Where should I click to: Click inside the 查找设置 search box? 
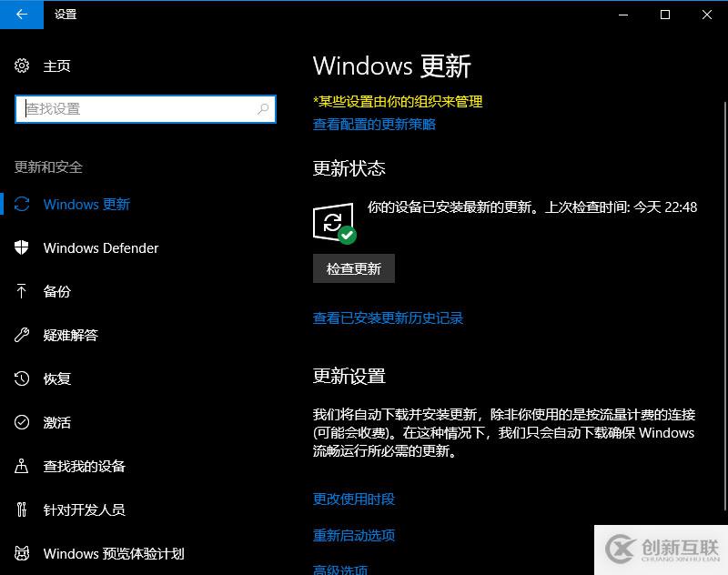pyautogui.click(x=146, y=108)
